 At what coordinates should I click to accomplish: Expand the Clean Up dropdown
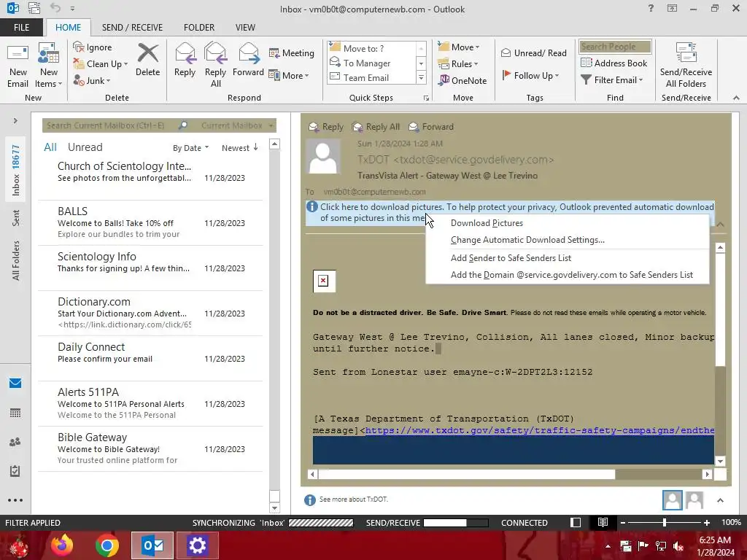[x=125, y=64]
